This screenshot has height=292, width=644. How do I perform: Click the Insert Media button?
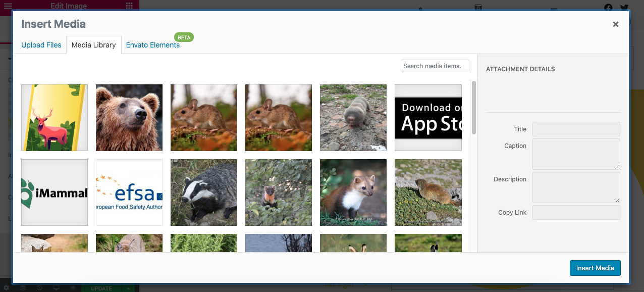pos(595,268)
